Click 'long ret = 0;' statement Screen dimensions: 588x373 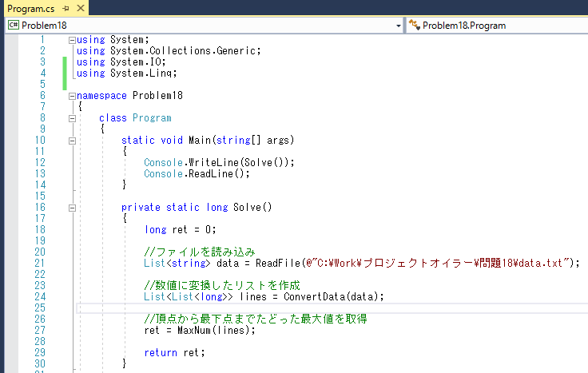click(x=181, y=230)
